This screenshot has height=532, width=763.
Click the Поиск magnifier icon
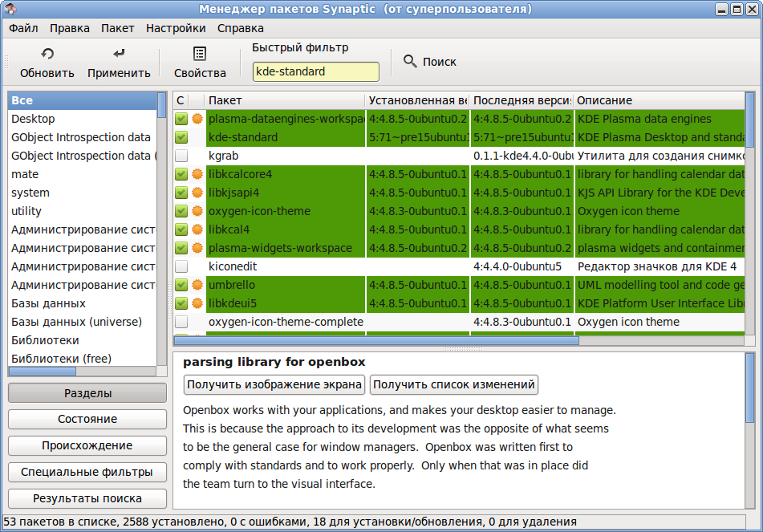(x=410, y=61)
